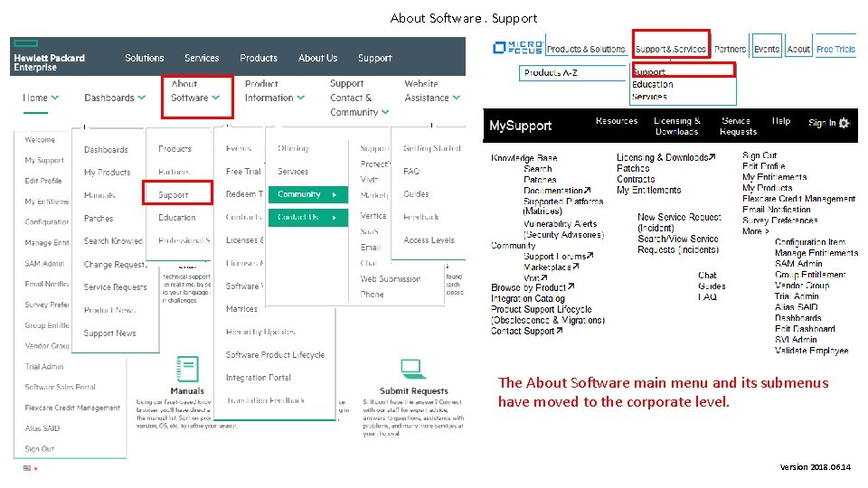Click Contact Support external link
This screenshot has height=488, width=868.
coord(526,331)
